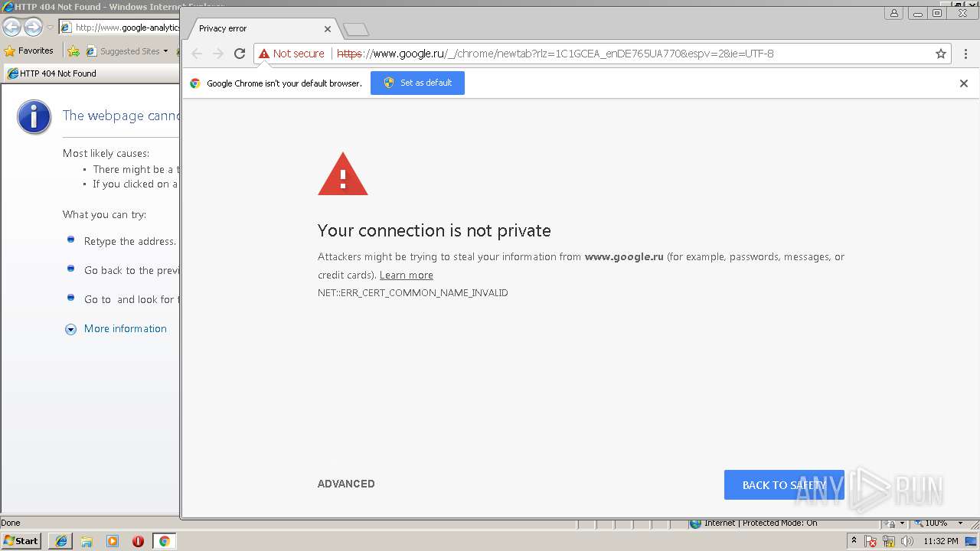
Task: Open the Windows Start menu
Action: (x=21, y=541)
